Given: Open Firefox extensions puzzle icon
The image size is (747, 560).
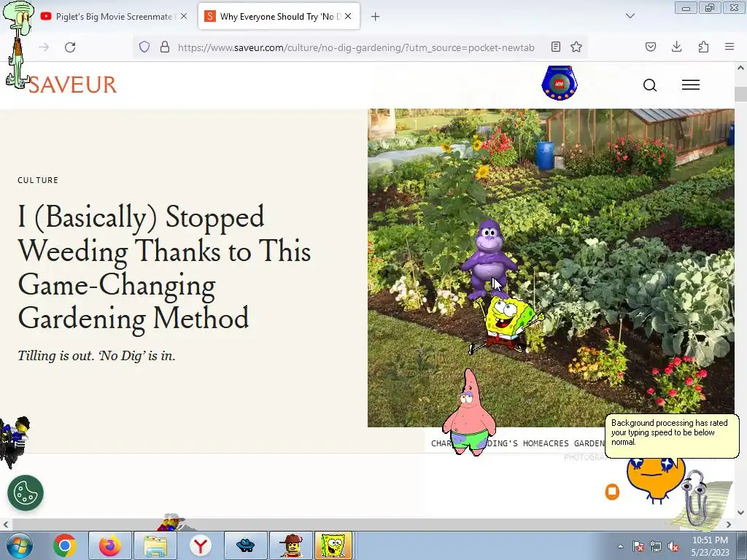Looking at the screenshot, I should (x=703, y=47).
